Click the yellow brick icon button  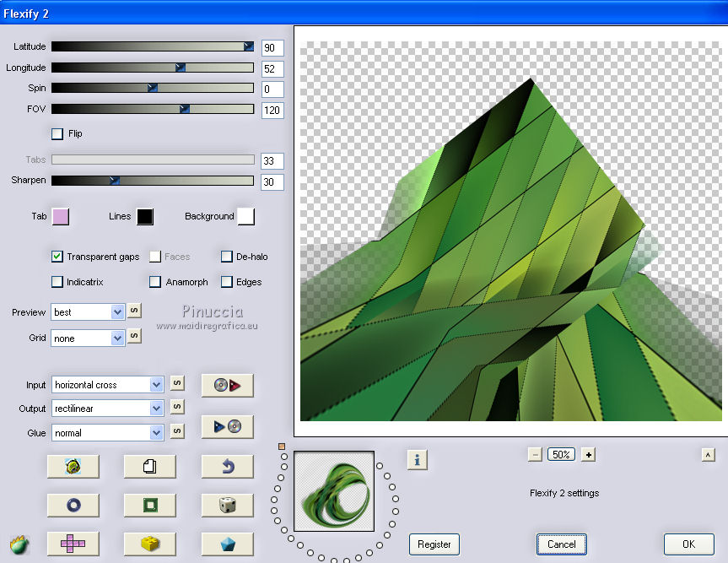(x=149, y=544)
